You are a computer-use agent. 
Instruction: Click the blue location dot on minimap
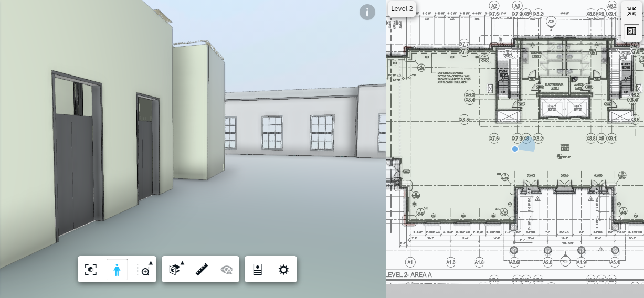point(515,149)
